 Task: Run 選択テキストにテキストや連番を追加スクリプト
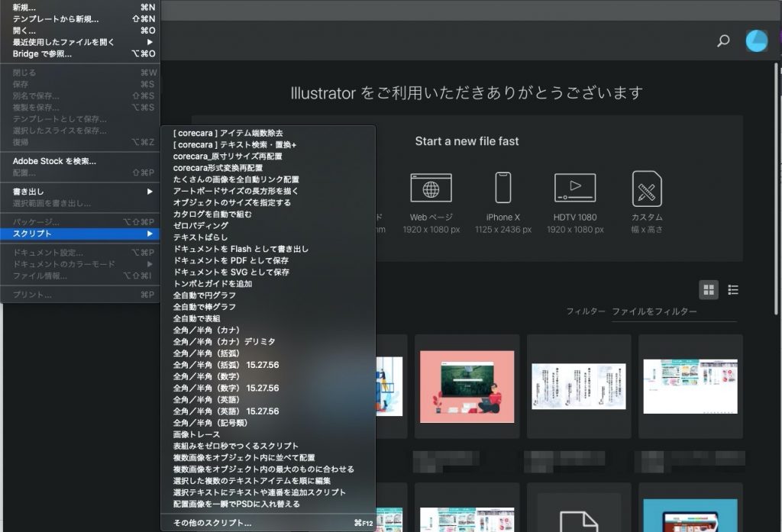click(268, 492)
